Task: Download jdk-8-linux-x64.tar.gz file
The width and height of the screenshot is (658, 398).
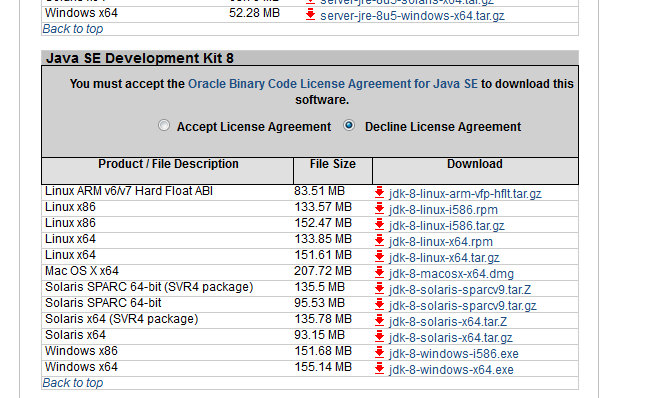Action: pyautogui.click(x=444, y=258)
